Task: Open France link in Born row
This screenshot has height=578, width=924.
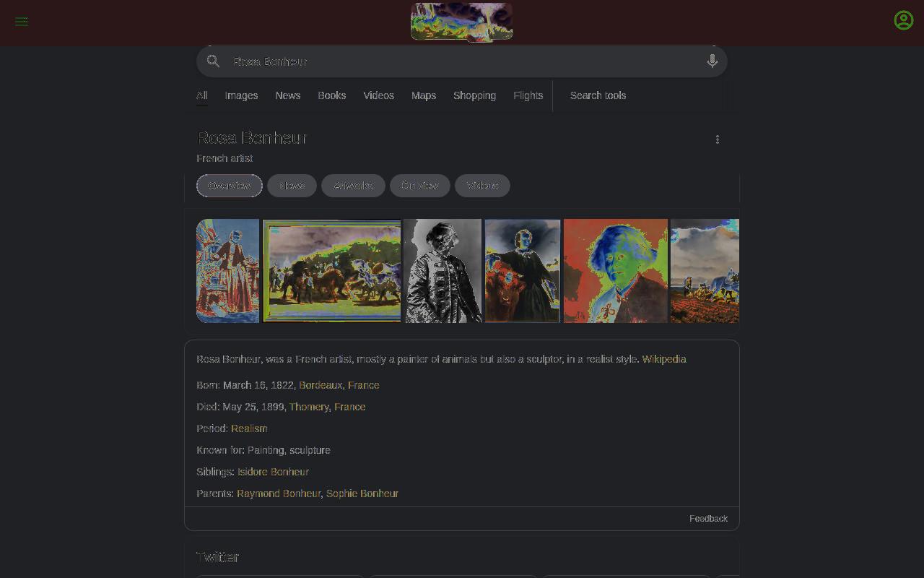Action: 364,385
